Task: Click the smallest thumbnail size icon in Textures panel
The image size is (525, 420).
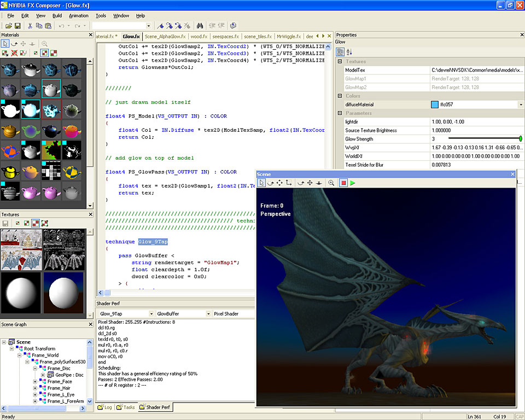Action: [17, 223]
